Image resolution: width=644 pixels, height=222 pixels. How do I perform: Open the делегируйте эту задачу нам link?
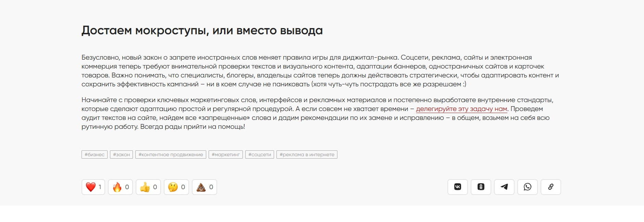coord(462,109)
